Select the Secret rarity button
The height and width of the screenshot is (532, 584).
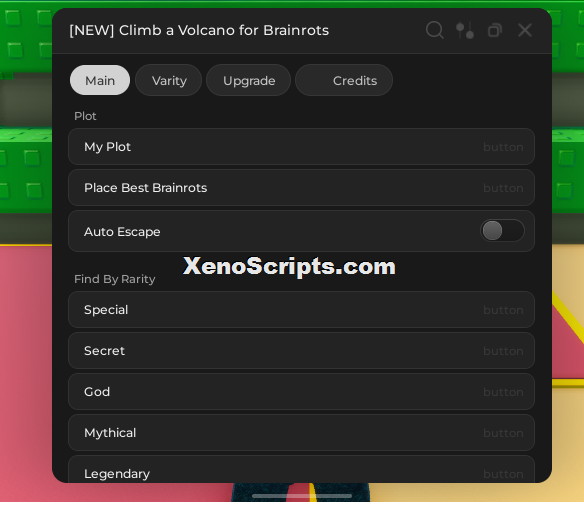(301, 351)
